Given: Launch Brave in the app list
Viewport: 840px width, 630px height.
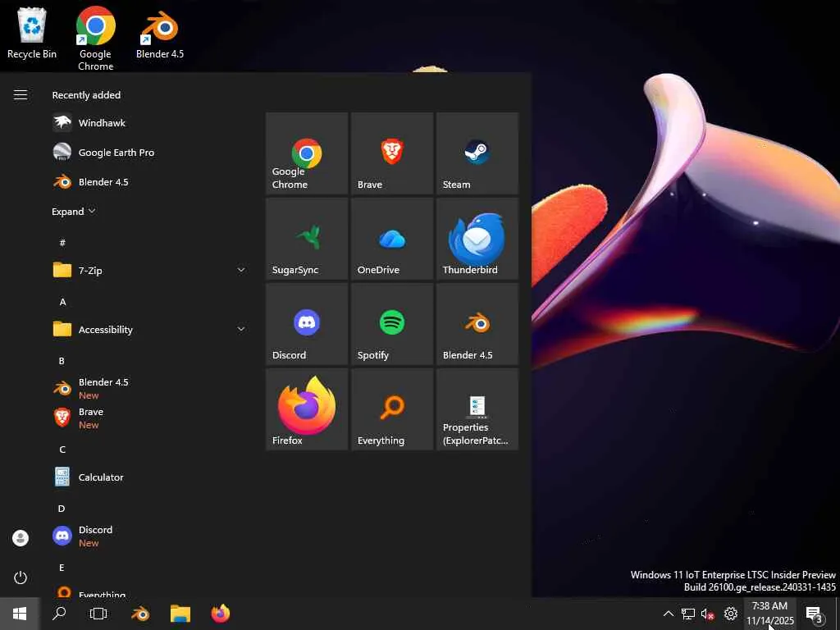Looking at the screenshot, I should click(150, 418).
